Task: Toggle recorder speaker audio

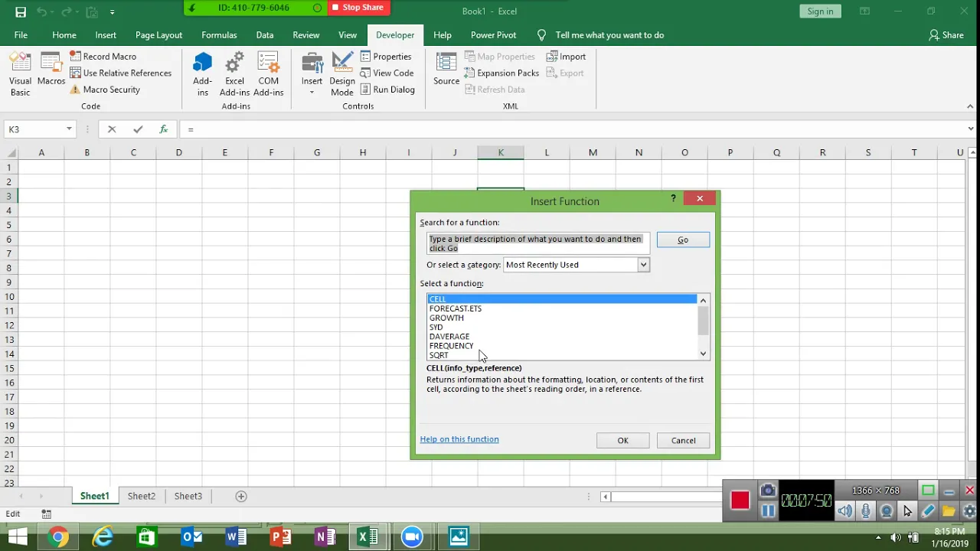Action: (x=844, y=510)
